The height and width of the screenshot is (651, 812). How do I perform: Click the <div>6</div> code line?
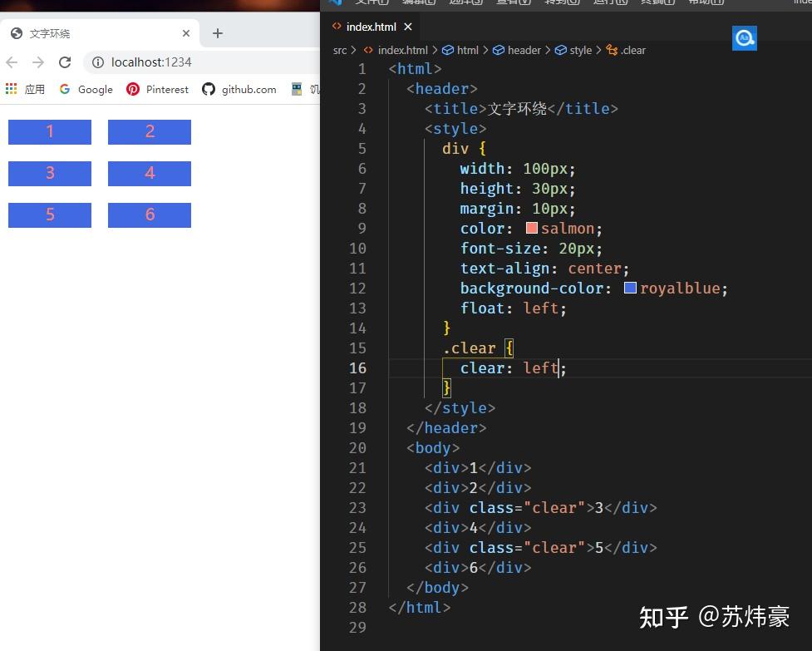[478, 567]
